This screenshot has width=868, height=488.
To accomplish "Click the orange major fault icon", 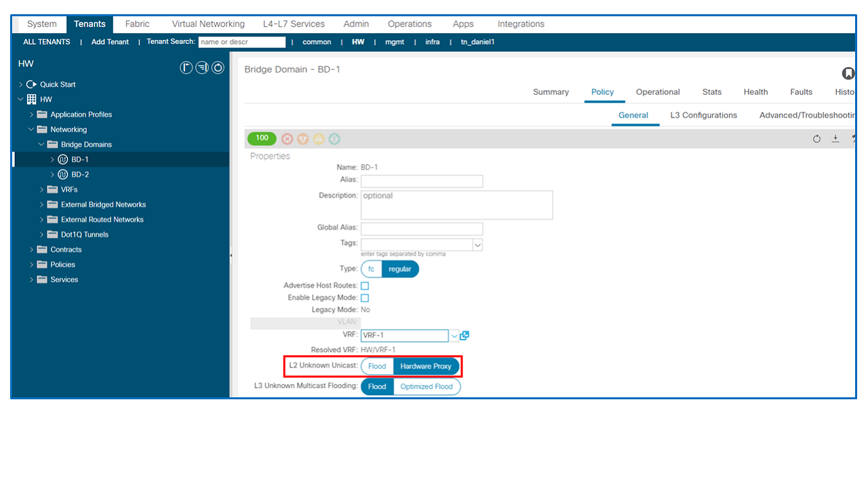I will pos(302,139).
